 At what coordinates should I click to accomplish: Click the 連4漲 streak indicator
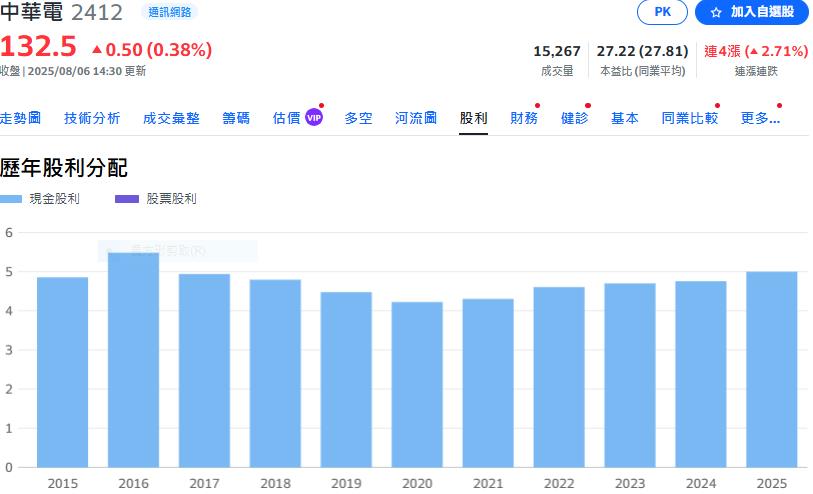[756, 51]
